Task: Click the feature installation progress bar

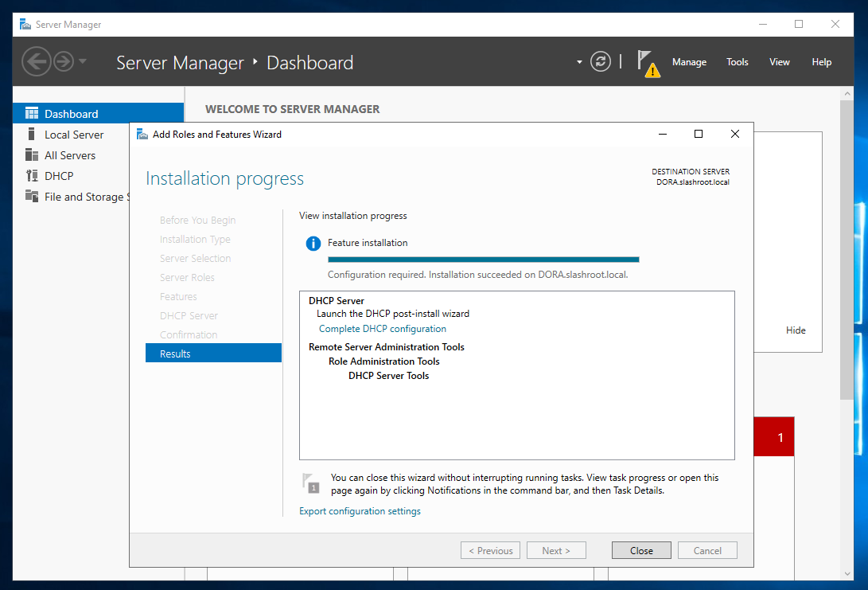Action: [483, 259]
